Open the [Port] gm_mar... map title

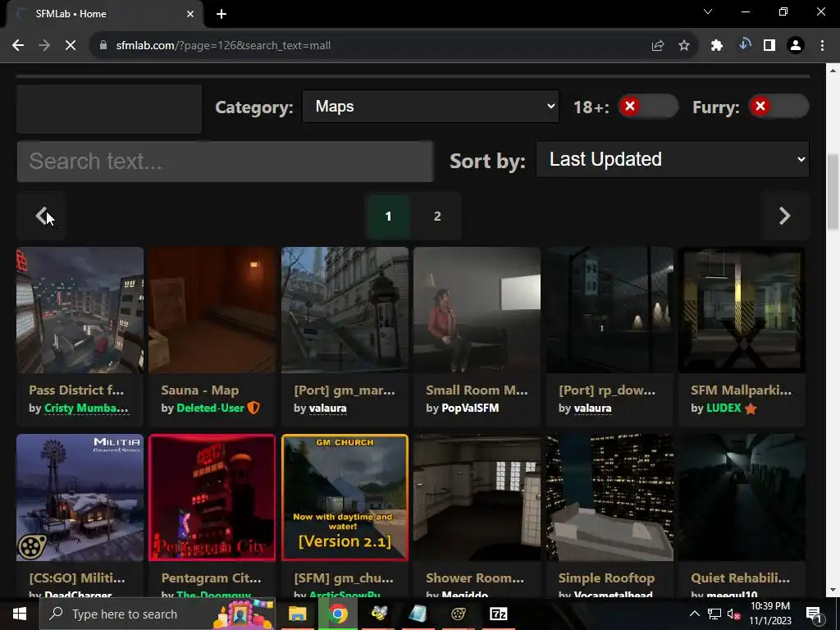point(345,390)
